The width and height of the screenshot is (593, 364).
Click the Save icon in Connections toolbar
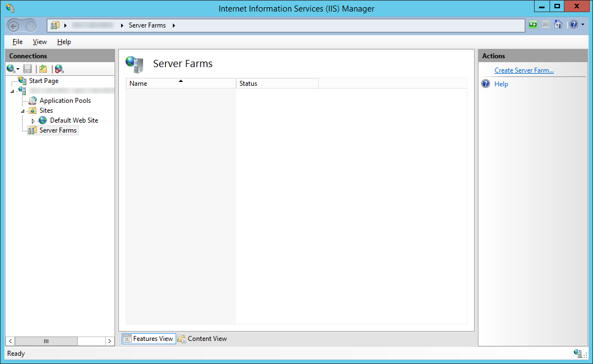pos(28,69)
